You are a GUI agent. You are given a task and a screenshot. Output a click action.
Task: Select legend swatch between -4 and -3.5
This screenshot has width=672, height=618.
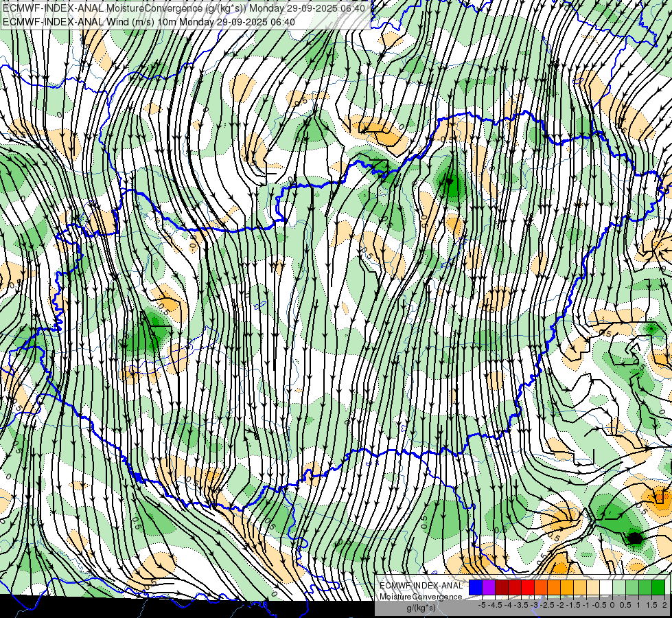tap(515, 587)
